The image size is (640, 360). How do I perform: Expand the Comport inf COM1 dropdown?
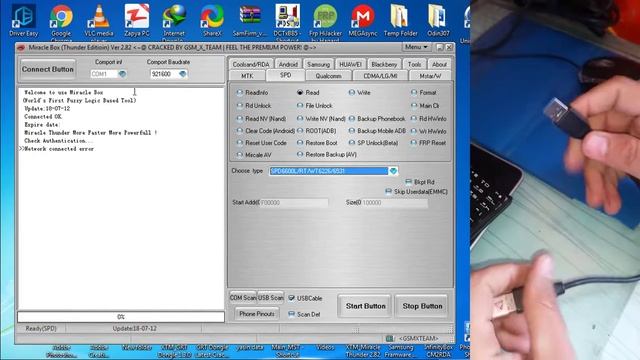click(122, 74)
